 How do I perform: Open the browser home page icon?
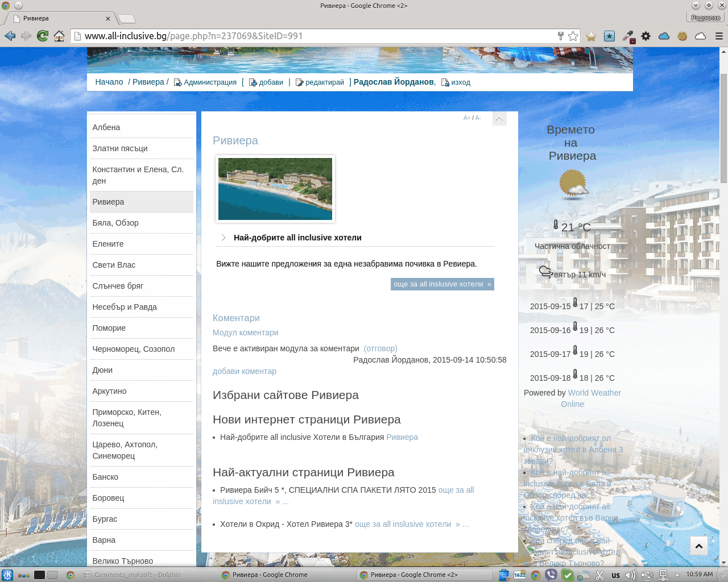(x=59, y=36)
